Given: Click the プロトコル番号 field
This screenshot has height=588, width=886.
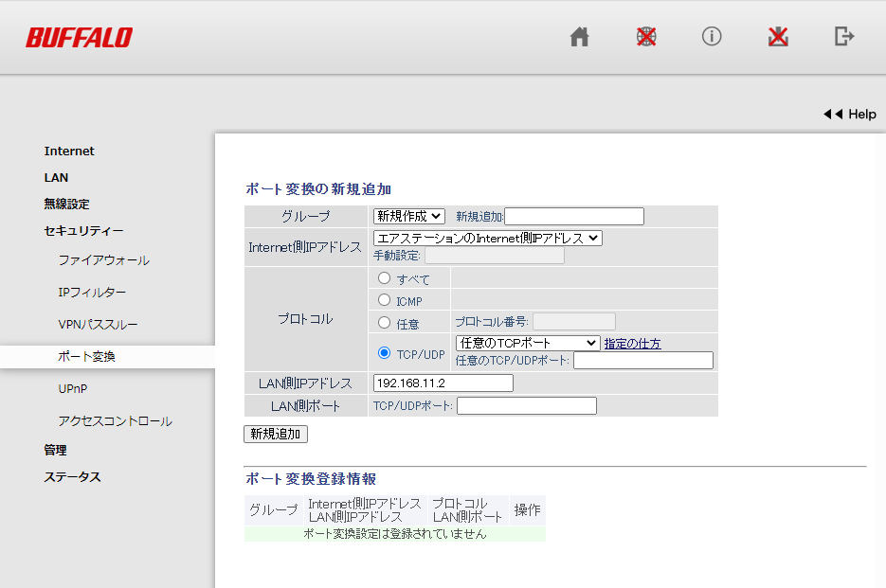Looking at the screenshot, I should [574, 321].
